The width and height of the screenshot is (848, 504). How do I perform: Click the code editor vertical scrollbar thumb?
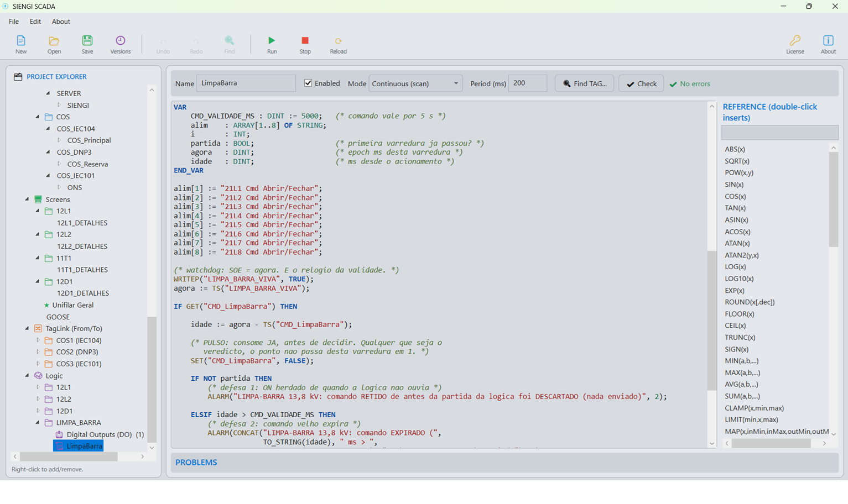(x=711, y=321)
